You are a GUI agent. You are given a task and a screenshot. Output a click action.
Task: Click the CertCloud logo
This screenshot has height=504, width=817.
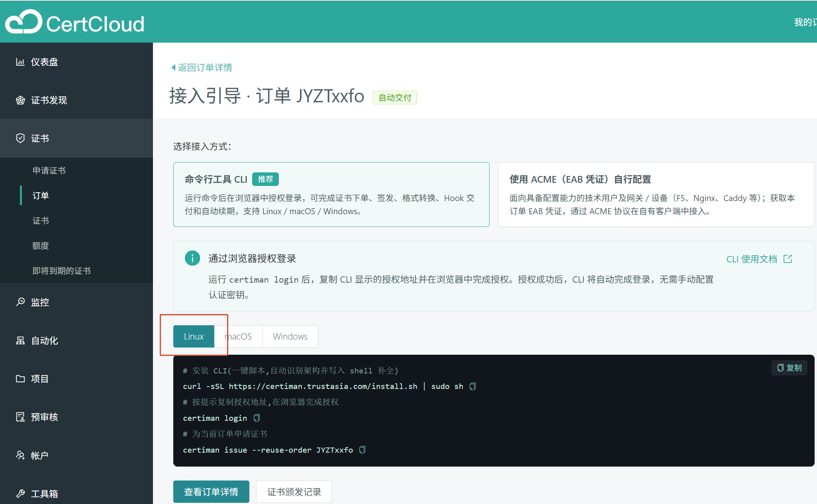75,22
